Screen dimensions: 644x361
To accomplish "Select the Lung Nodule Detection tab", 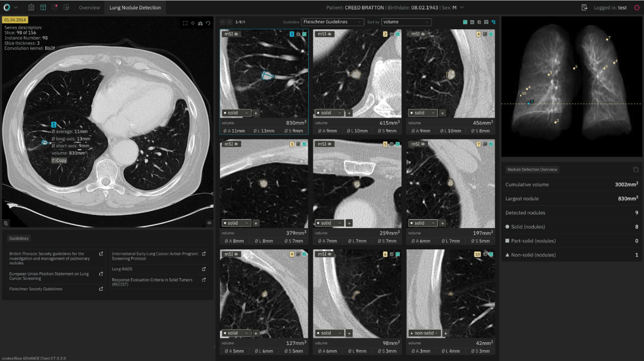I will pos(135,8).
